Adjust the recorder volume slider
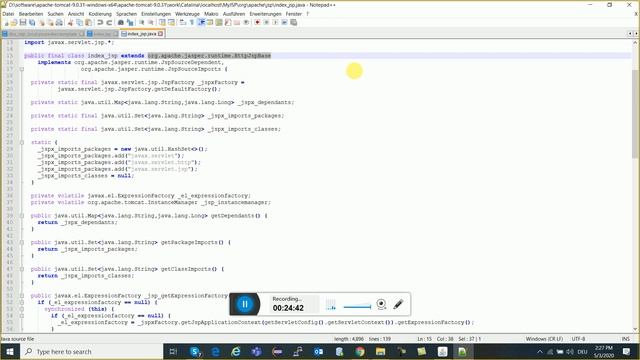 pyautogui.click(x=357, y=307)
